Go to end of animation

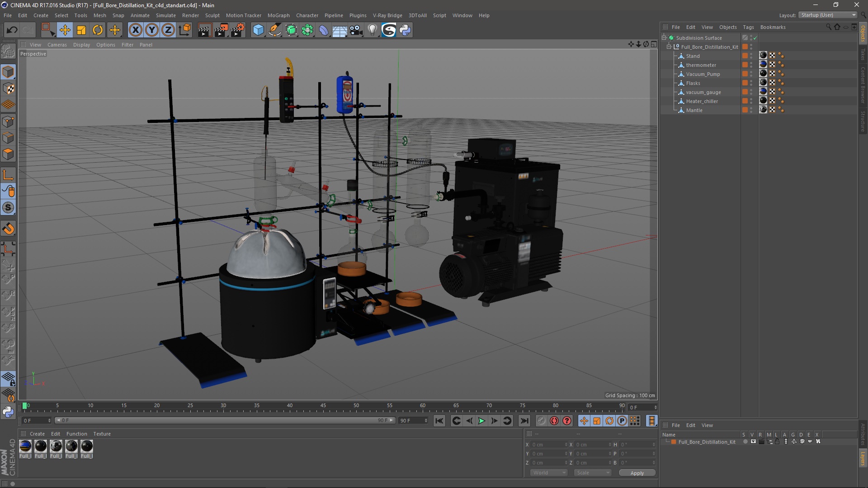pyautogui.click(x=524, y=421)
